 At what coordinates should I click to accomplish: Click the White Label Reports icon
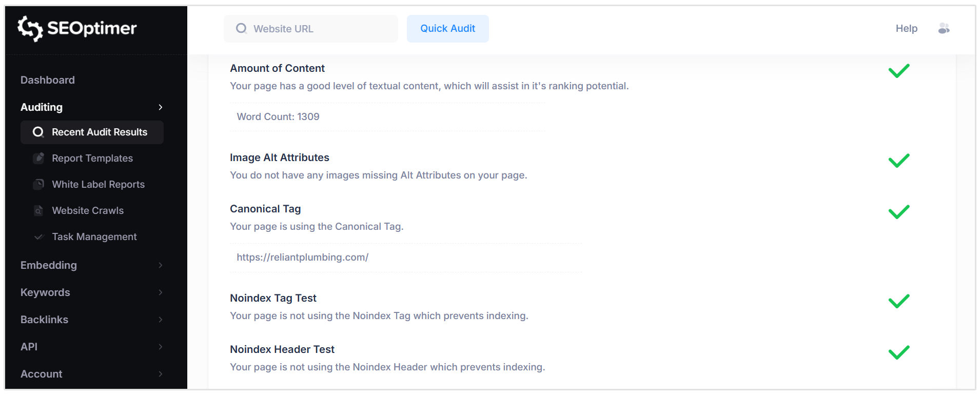point(39,184)
